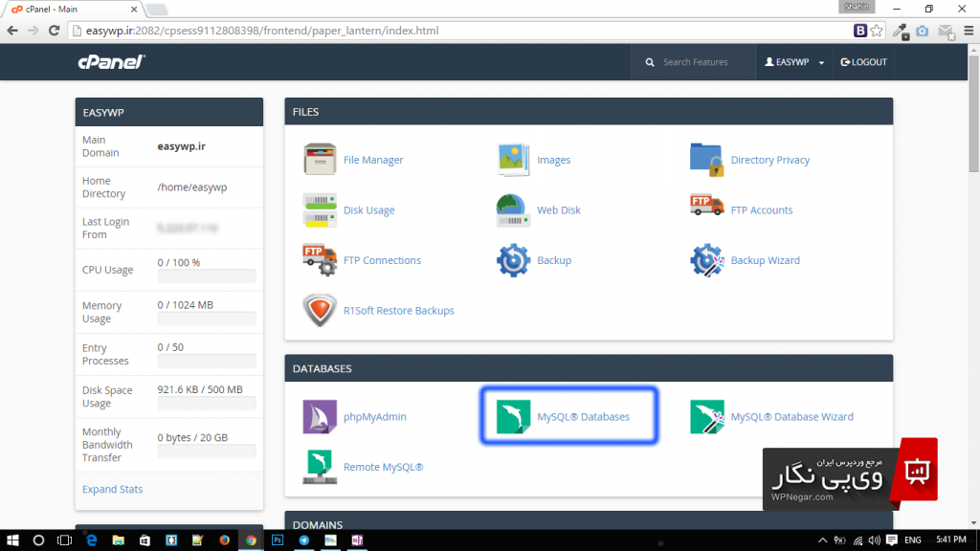980x551 pixels.
Task: Open the Windows Start menu
Action: (x=12, y=540)
